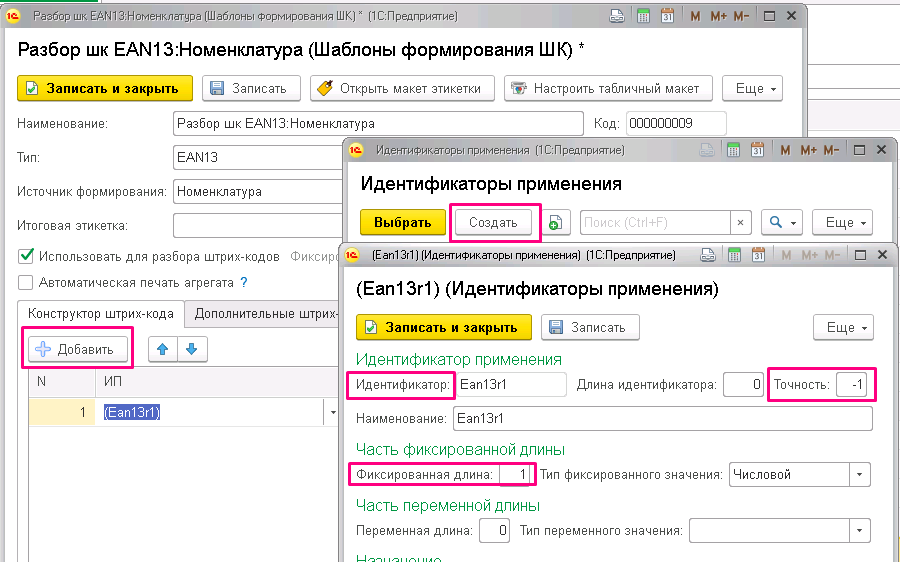Click 'Выбрать' button in Идентификаторы применения list
Viewport: 900px width, 562px height.
click(402, 222)
